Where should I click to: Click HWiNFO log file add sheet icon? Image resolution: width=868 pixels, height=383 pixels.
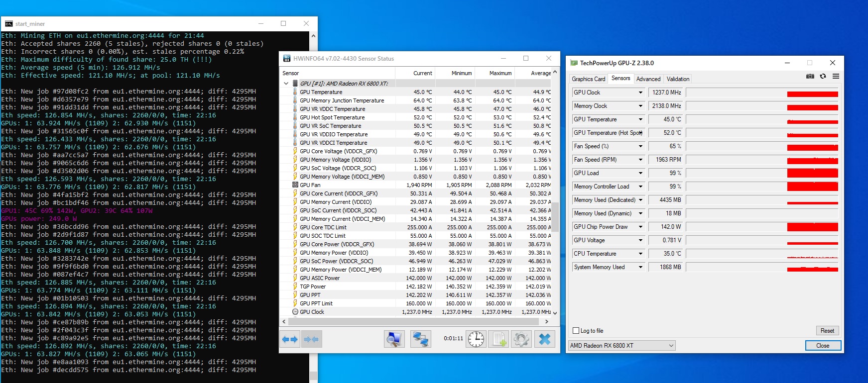[x=498, y=339]
